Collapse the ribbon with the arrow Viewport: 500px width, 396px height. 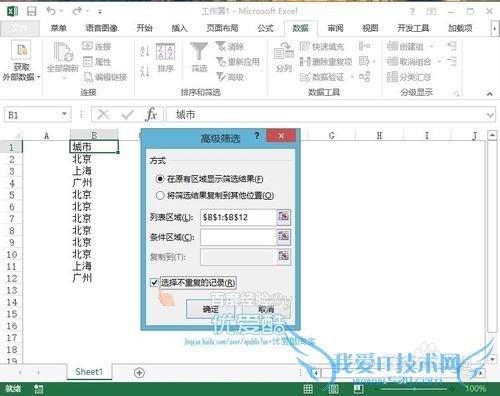(490, 94)
